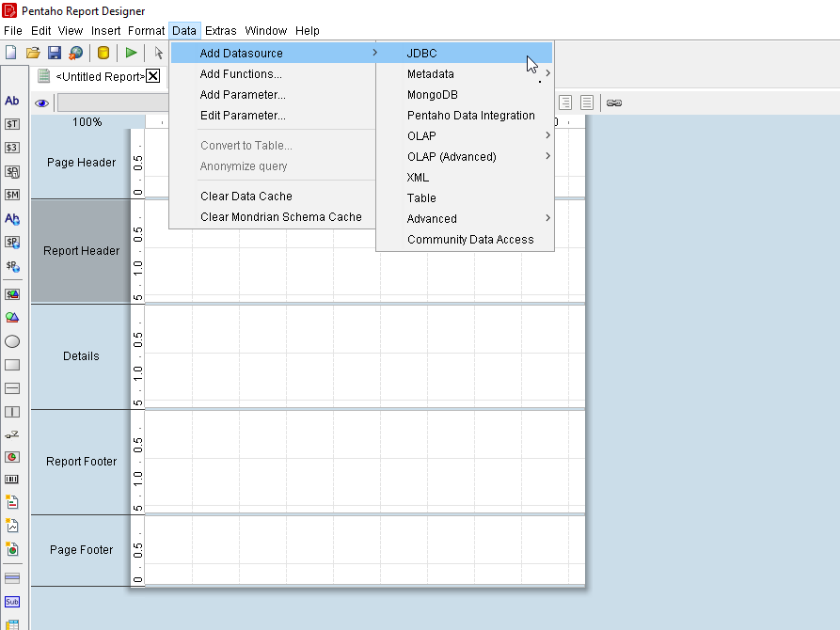Click Clear Mondrian Schema Cache
This screenshot has width=840, height=630.
click(274, 217)
